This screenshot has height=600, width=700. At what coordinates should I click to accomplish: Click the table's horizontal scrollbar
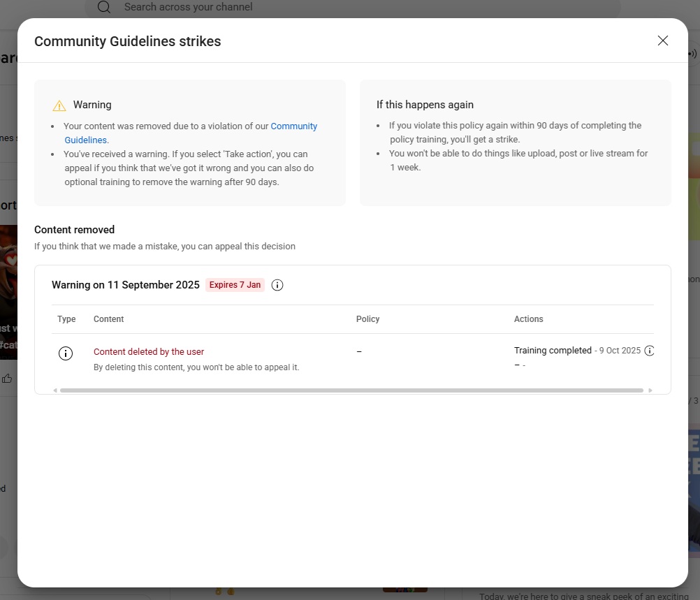349,390
